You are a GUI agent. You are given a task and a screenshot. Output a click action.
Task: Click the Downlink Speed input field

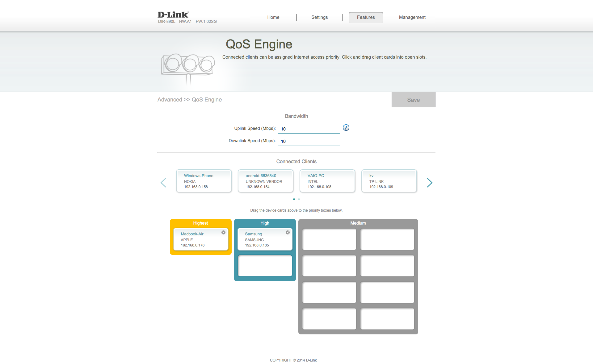tap(309, 141)
